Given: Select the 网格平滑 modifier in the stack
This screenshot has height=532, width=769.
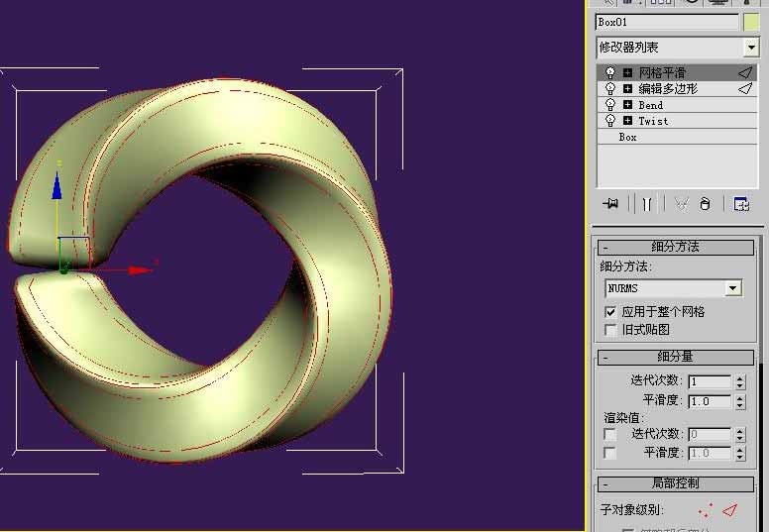Looking at the screenshot, I should [677, 73].
